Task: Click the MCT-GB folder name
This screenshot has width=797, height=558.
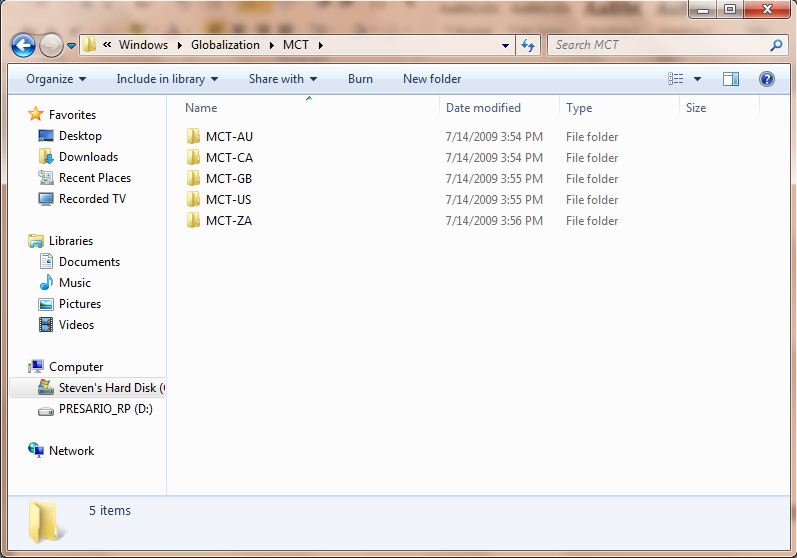Action: (x=229, y=178)
